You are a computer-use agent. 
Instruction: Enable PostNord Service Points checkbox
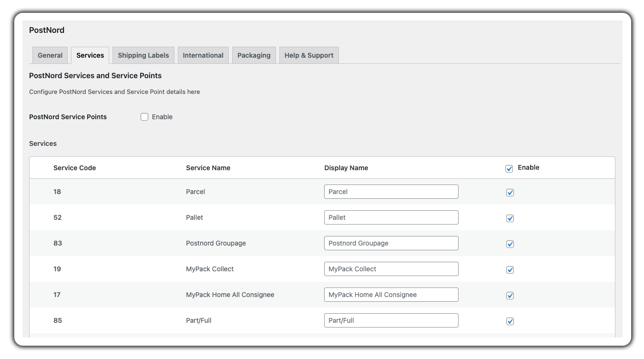144,117
